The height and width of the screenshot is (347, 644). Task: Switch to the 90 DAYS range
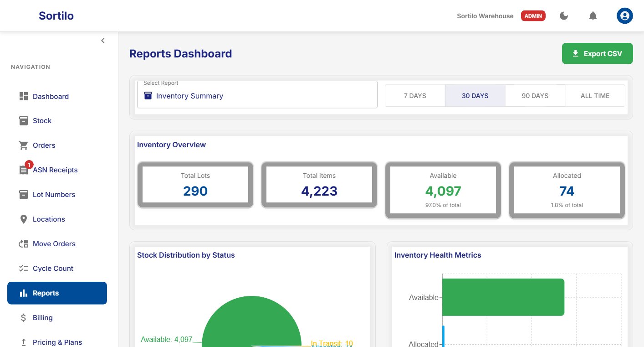tap(535, 96)
